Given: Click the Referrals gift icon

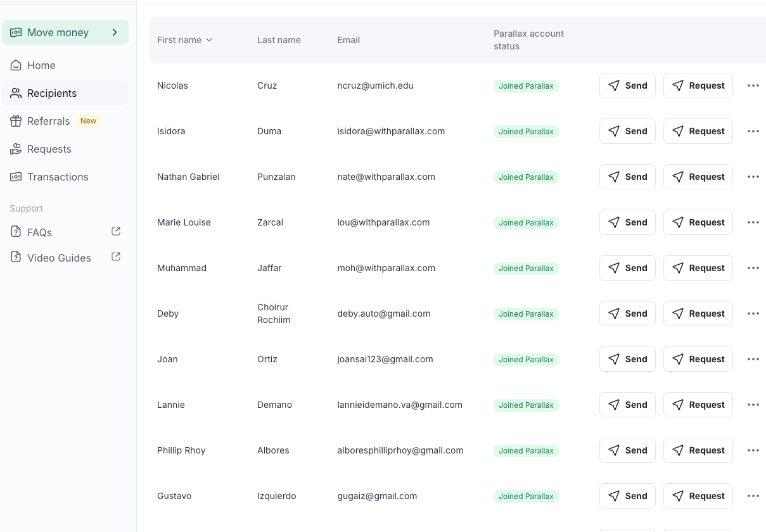Looking at the screenshot, I should pyautogui.click(x=16, y=121).
